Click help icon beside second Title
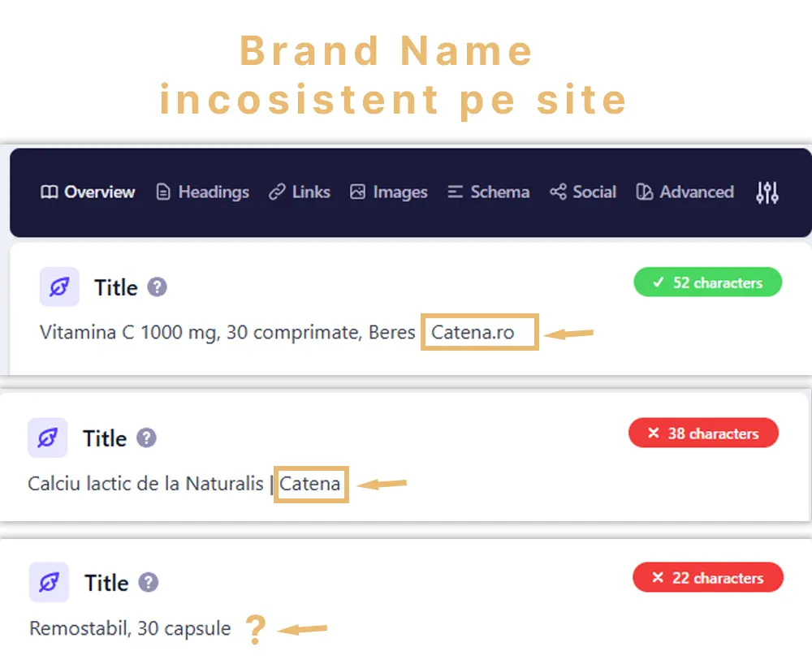Image resolution: width=812 pixels, height=664 pixels. click(146, 438)
